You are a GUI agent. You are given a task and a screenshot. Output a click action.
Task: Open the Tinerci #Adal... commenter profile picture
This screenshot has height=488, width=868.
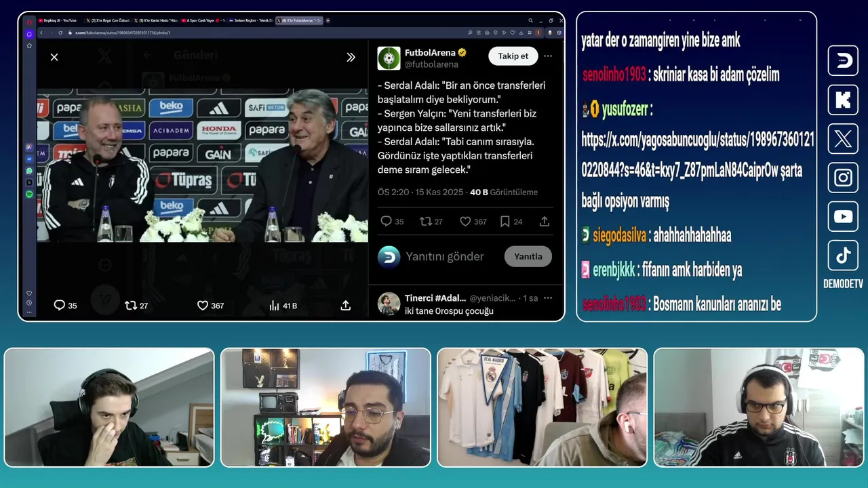pos(389,303)
